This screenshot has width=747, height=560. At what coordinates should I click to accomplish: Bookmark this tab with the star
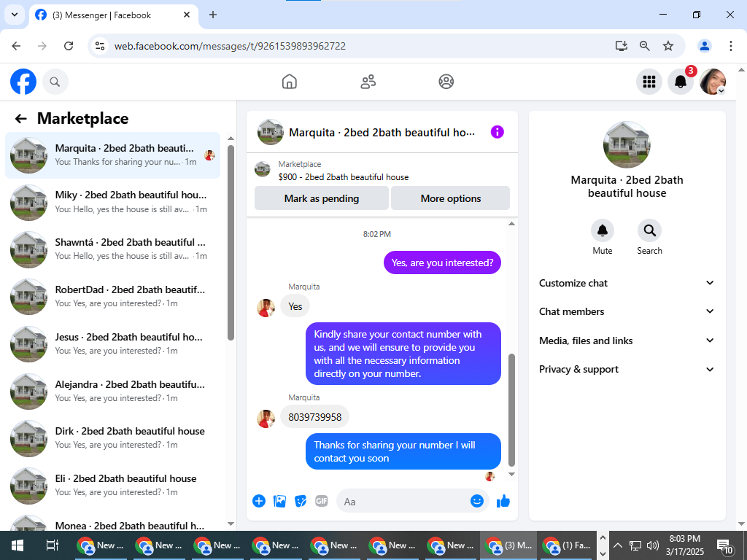tap(668, 46)
